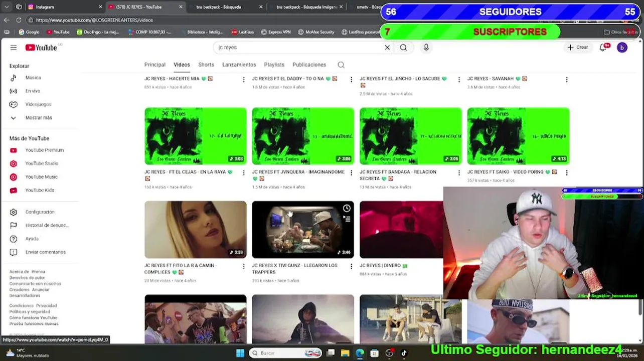
Task: Open options menu for LO SACUDE video
Action: tap(459, 80)
